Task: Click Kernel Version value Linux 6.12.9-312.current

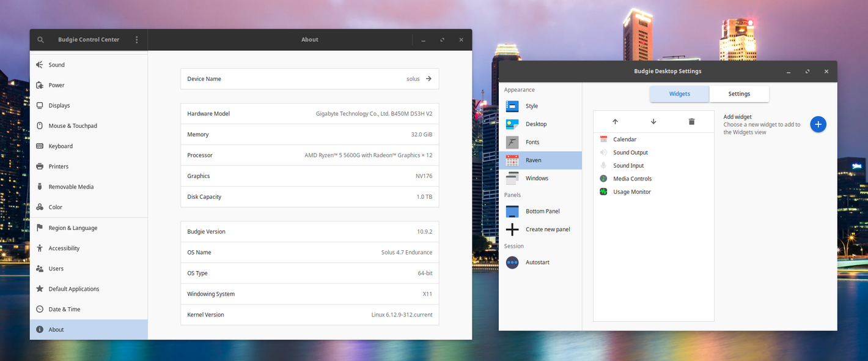Action: click(402, 315)
